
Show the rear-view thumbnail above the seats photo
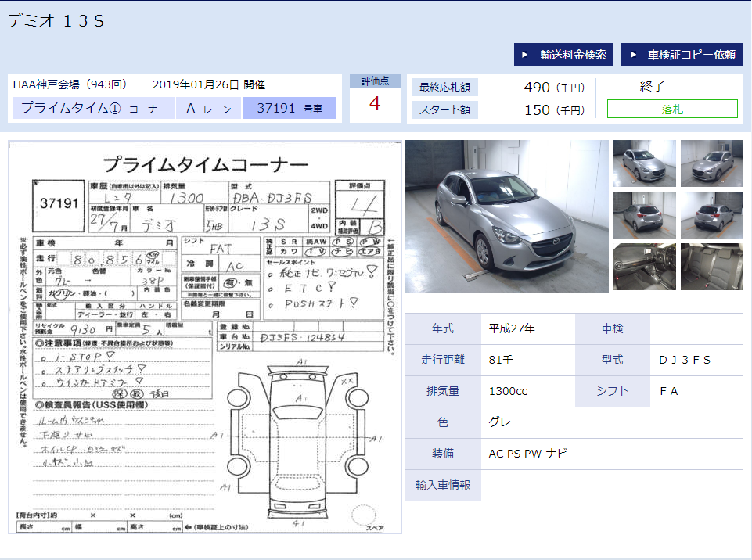pos(711,215)
